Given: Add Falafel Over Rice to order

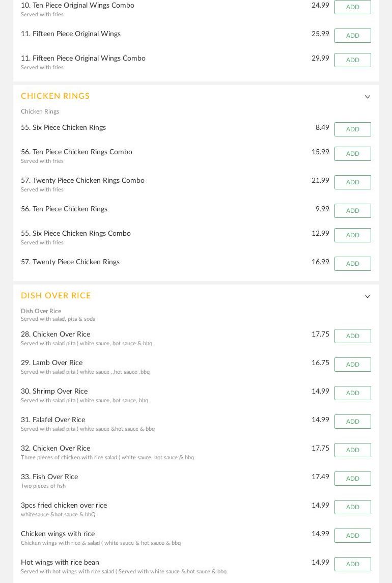Looking at the screenshot, I should tap(352, 422).
